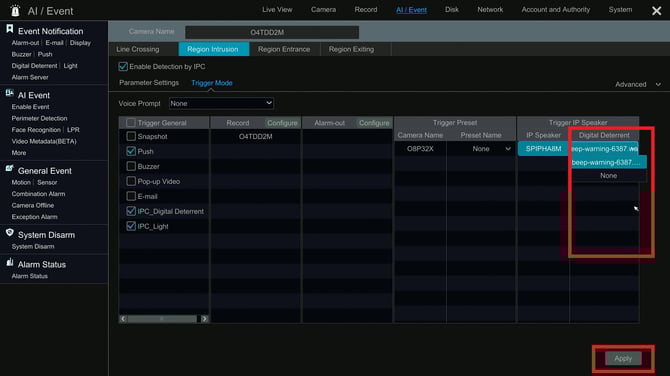Viewport: 670px width, 376px height.
Task: Open Push settings in sidebar
Action: tap(45, 54)
